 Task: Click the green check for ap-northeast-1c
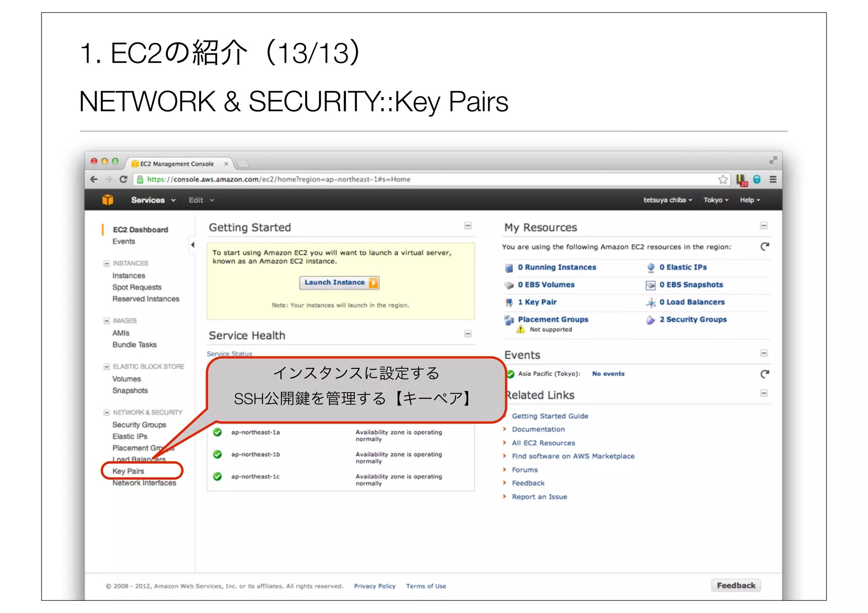tap(217, 476)
